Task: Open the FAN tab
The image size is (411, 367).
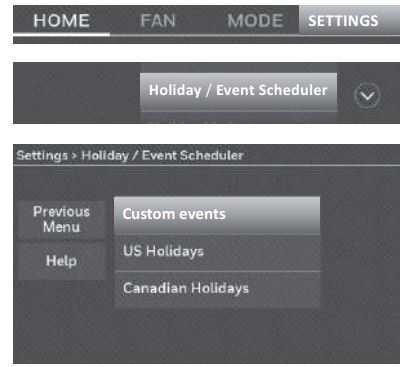Action: 158,21
